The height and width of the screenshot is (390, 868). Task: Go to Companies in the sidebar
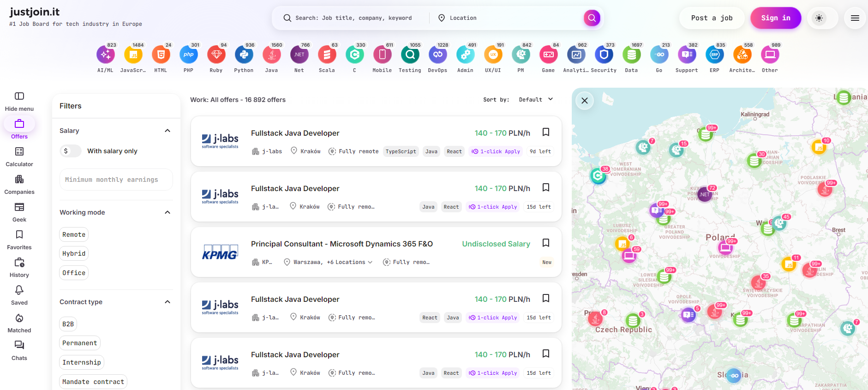[19, 185]
